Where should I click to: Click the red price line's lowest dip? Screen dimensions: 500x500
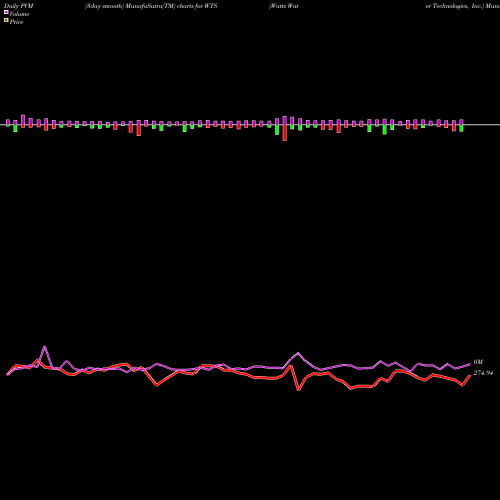(299, 389)
